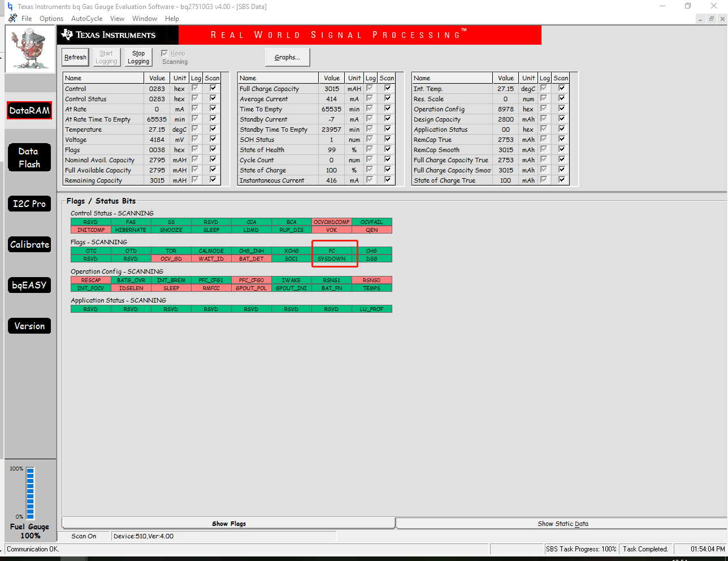Toggle Log checkbox for SOH Status row
This screenshot has height=561, width=728.
pyautogui.click(x=370, y=139)
